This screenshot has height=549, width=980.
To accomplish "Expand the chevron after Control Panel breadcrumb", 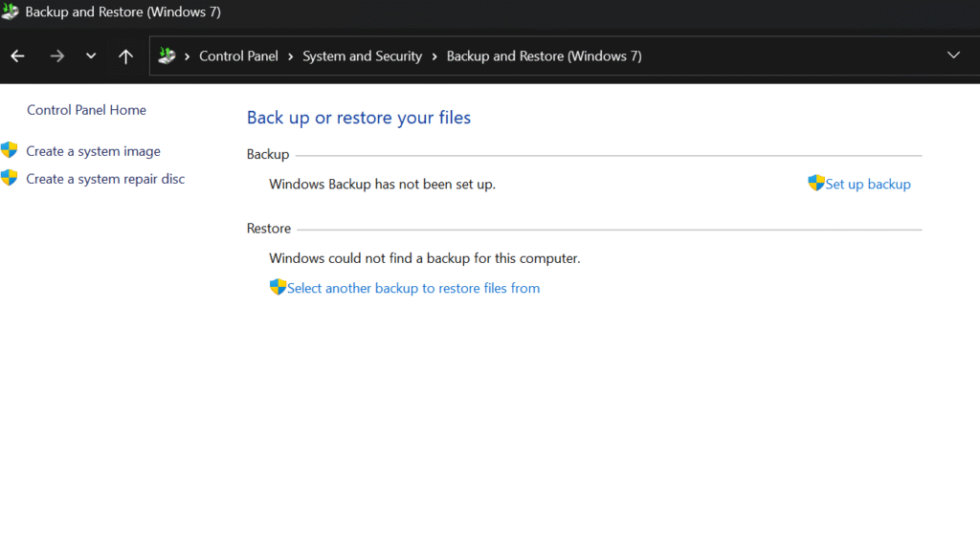I will 291,56.
